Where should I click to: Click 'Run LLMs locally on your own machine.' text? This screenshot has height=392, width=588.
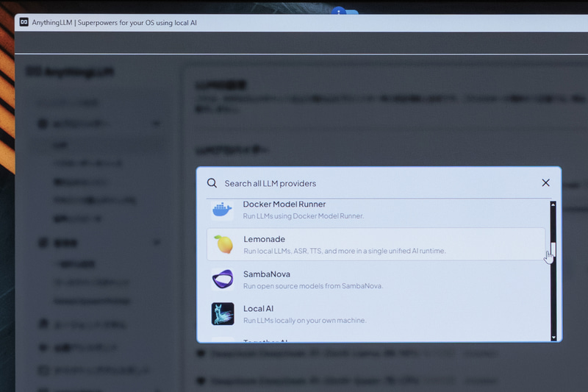click(305, 321)
